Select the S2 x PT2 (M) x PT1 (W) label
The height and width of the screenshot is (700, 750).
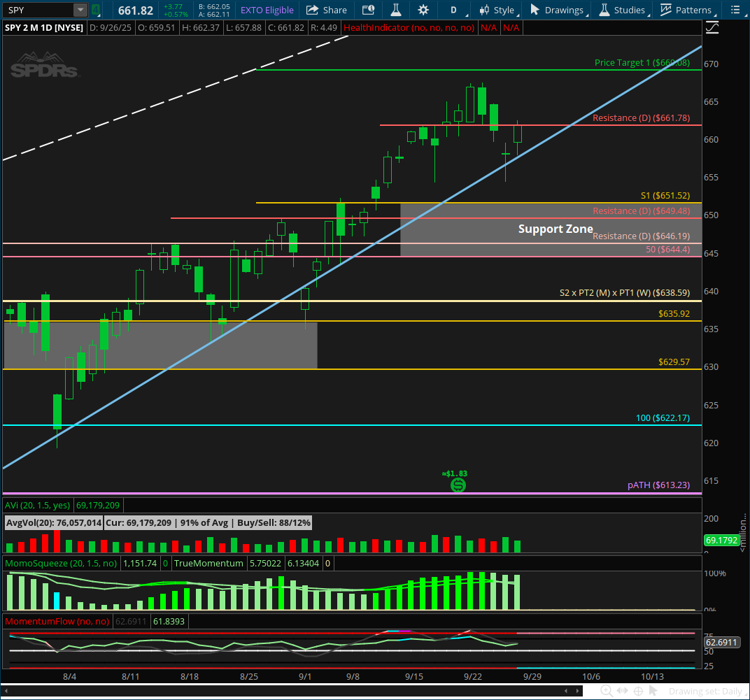pos(625,292)
